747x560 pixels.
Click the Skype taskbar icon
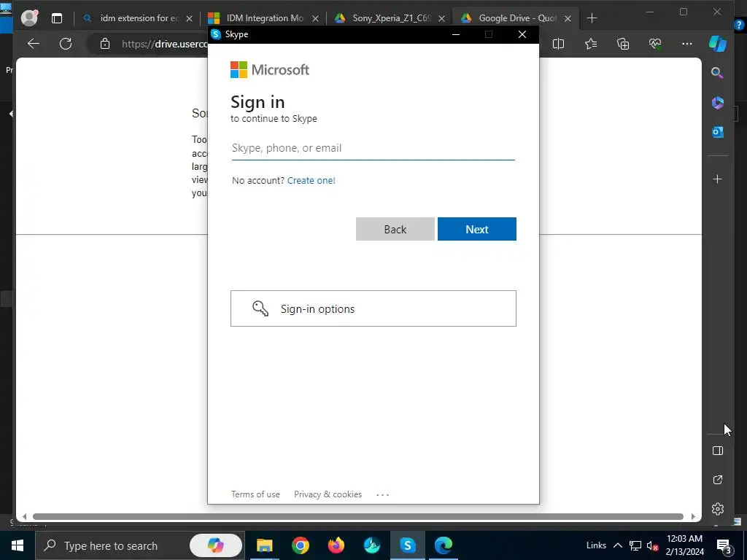click(x=407, y=545)
